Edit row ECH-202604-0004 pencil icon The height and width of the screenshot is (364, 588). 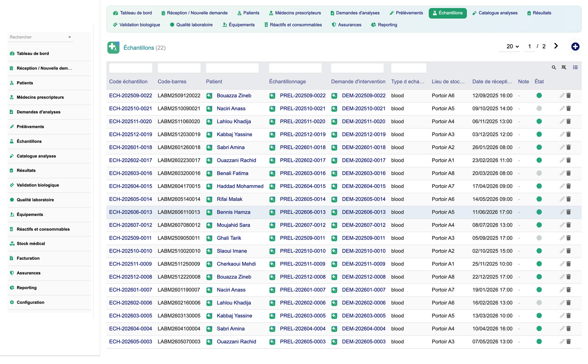point(562,329)
